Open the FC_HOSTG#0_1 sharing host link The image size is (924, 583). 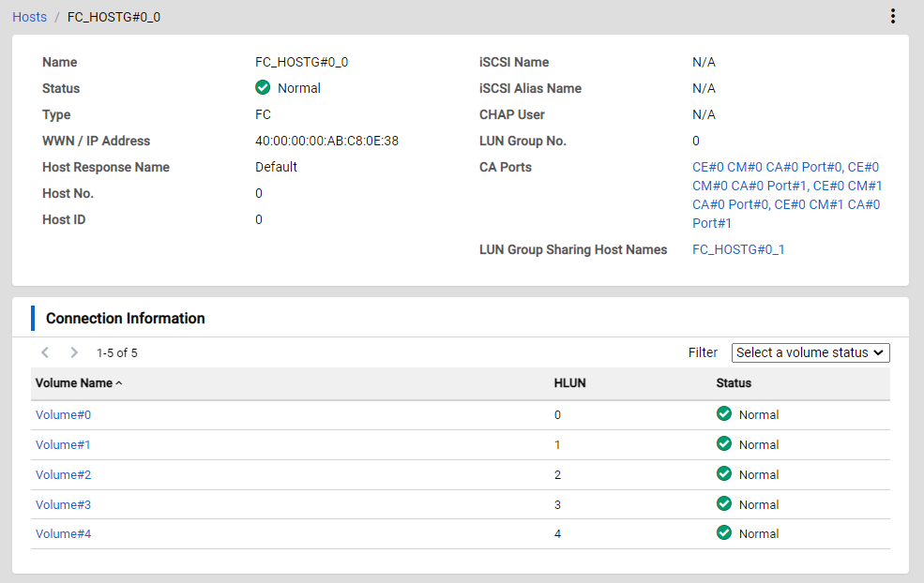point(738,249)
